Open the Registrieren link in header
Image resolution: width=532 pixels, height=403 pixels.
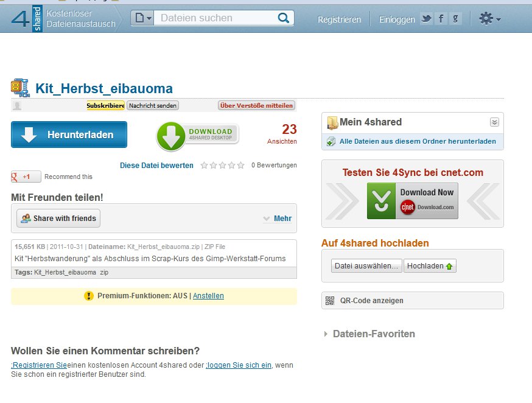coord(339,19)
